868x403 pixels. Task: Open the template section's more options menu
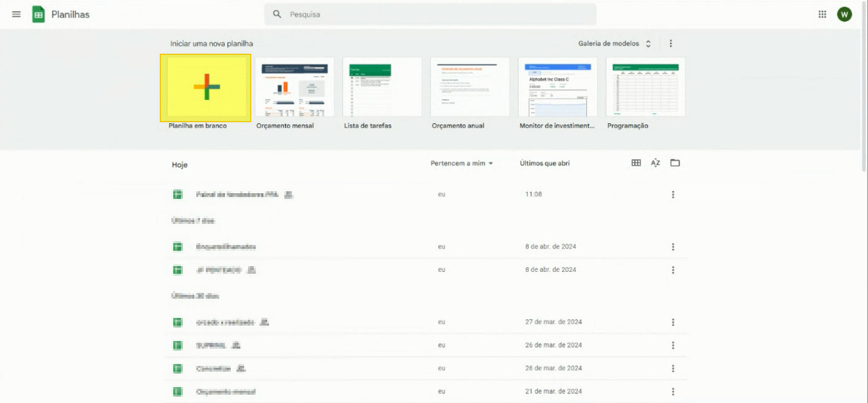pyautogui.click(x=670, y=43)
